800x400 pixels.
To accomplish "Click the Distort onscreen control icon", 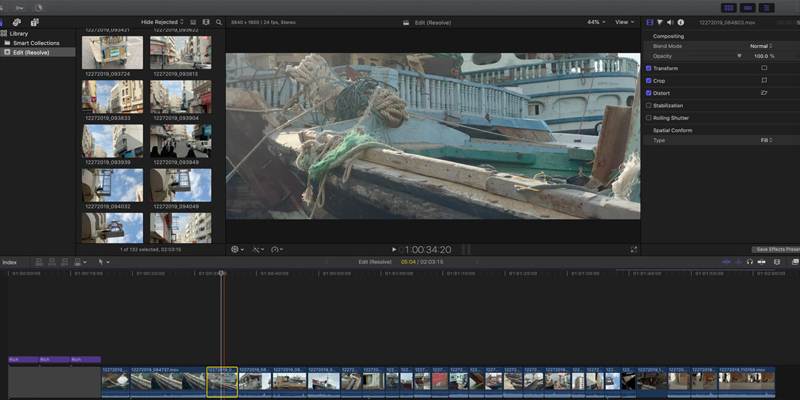I will 764,93.
